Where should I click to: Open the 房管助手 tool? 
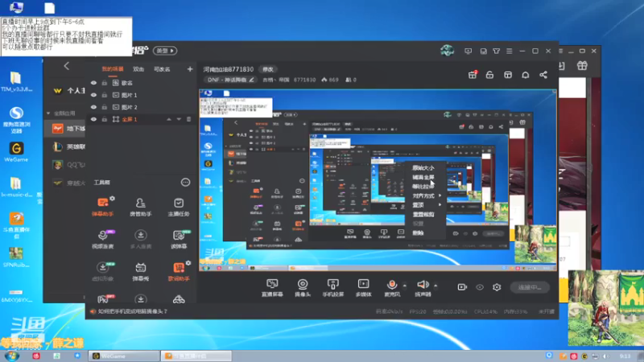pyautogui.click(x=140, y=207)
